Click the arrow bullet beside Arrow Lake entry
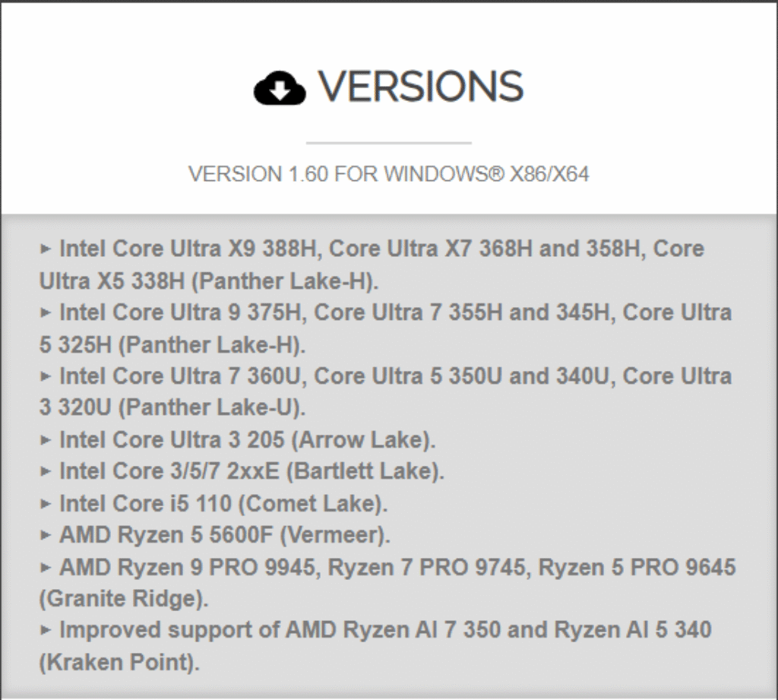 [x=46, y=439]
